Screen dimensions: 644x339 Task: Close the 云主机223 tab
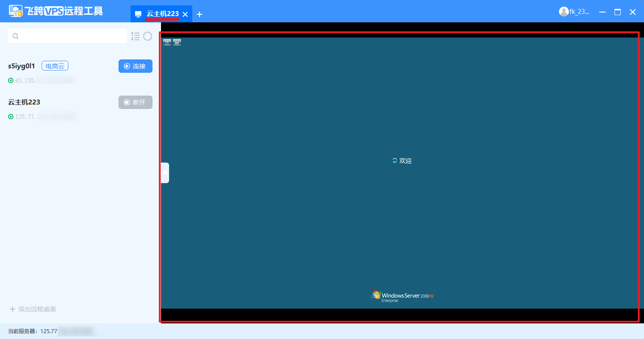pyautogui.click(x=185, y=14)
